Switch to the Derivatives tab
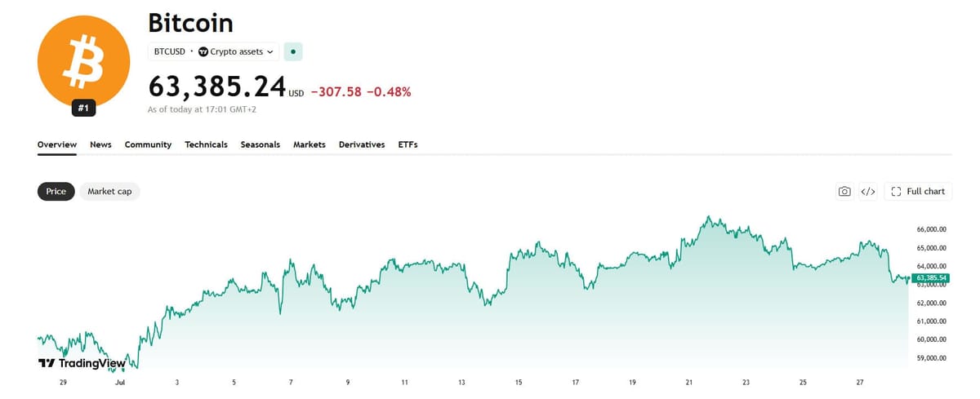The width and height of the screenshot is (980, 399). pyautogui.click(x=362, y=144)
